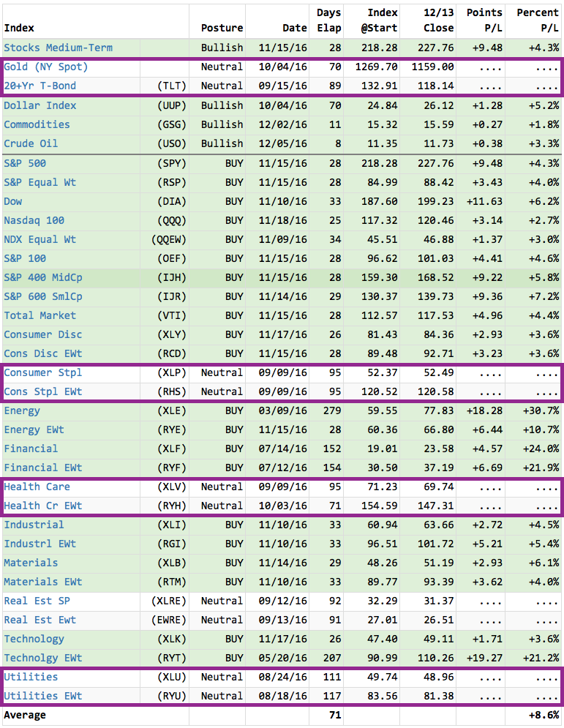
Task: Open the S&P 500 index link
Action: [25, 163]
